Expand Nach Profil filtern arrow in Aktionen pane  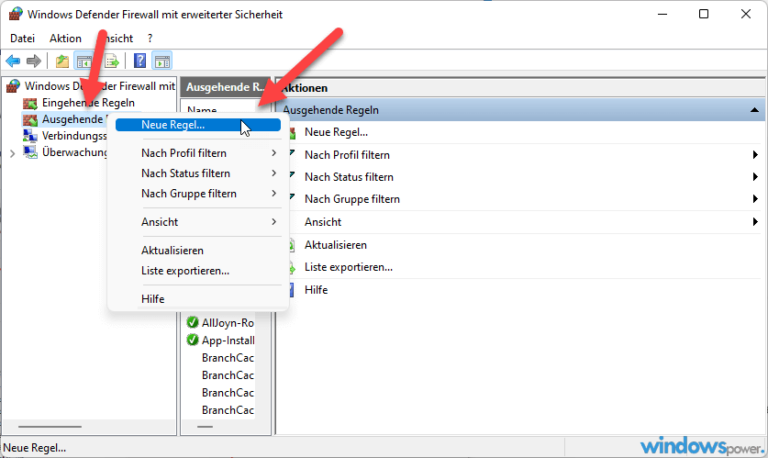pyautogui.click(x=755, y=155)
